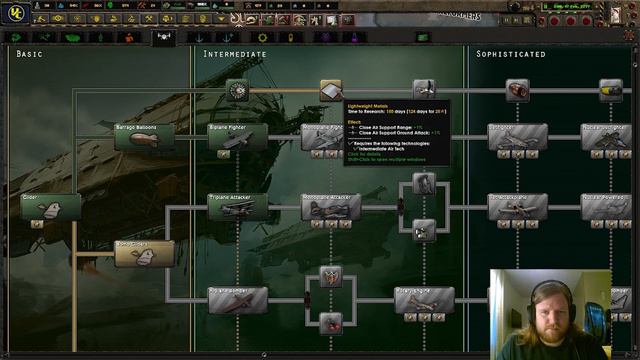Open the highlighted Bomb Gliders technology

coord(144,254)
